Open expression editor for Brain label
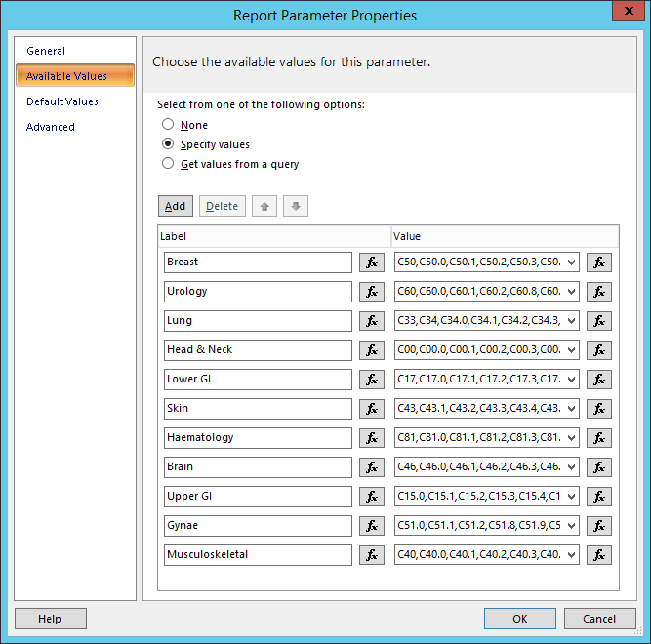Viewport: 651px width, 644px height. pos(372,467)
